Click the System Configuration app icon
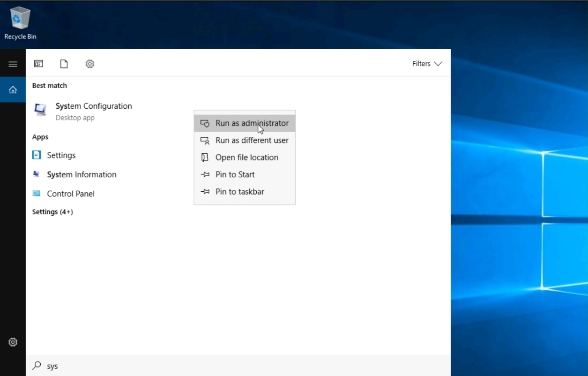Viewport: 588px width, 376px height. pyautogui.click(x=41, y=110)
